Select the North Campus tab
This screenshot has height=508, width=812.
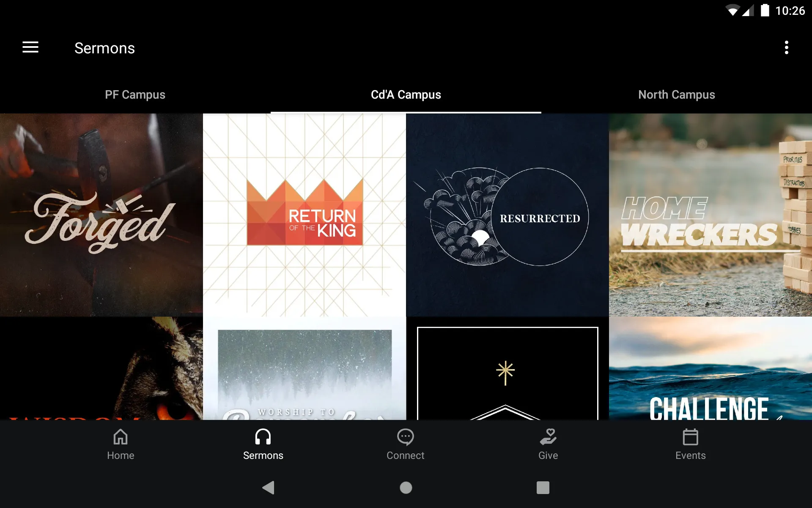point(677,94)
